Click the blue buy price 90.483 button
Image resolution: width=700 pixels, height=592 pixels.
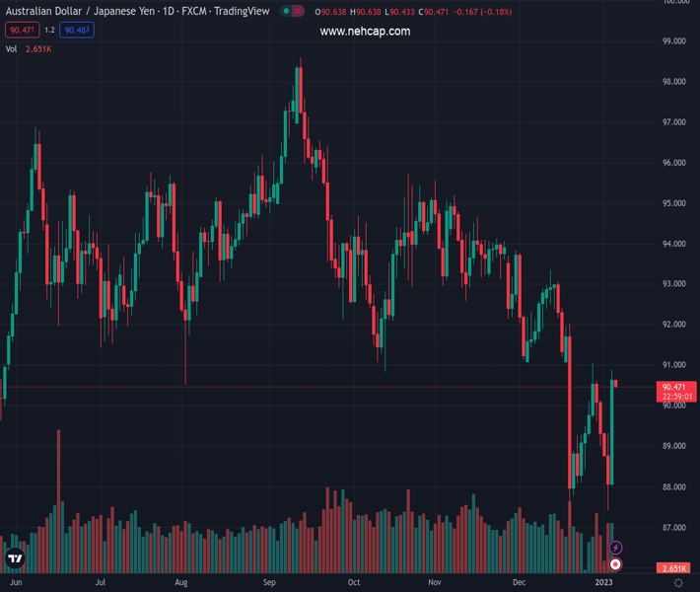point(77,31)
